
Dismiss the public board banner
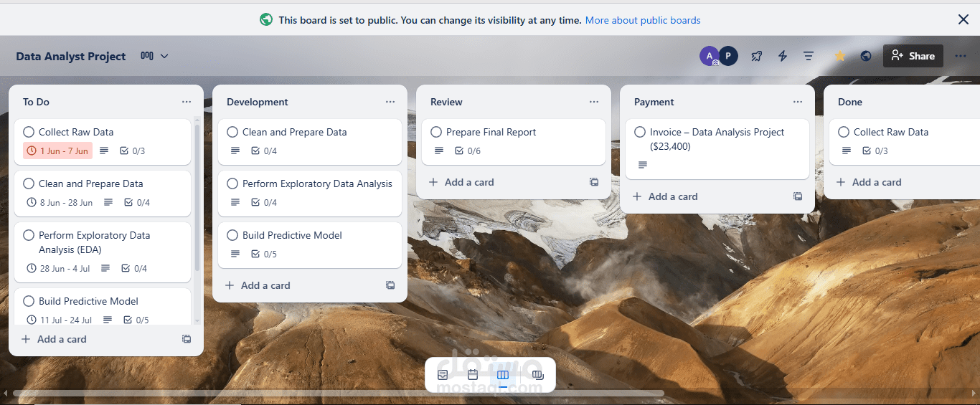pos(963,19)
